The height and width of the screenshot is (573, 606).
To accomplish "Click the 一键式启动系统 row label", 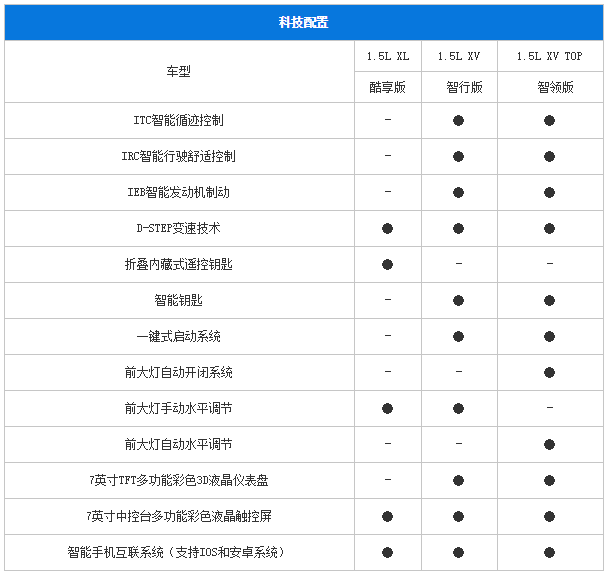I will pyautogui.click(x=178, y=337).
